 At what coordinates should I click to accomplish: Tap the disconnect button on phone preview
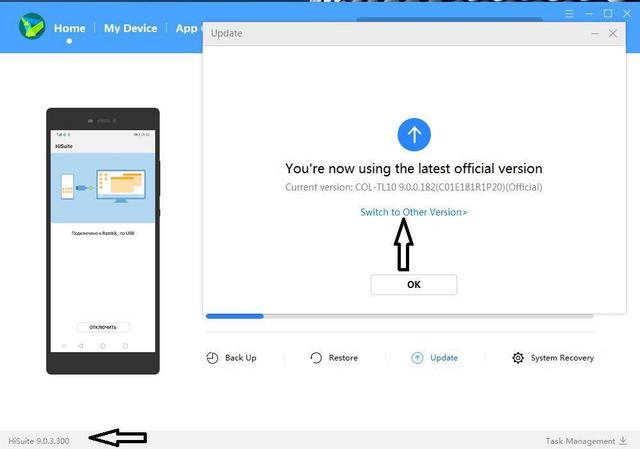(103, 327)
